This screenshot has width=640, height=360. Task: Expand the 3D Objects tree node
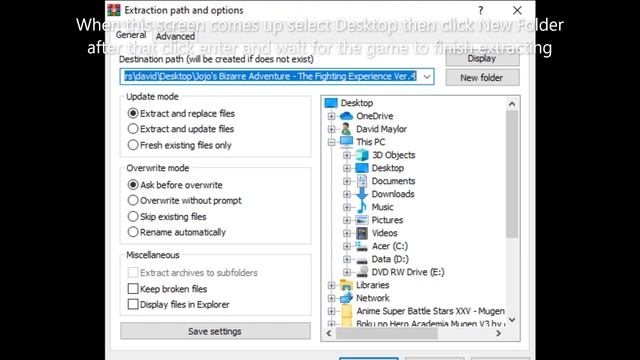[347, 155]
